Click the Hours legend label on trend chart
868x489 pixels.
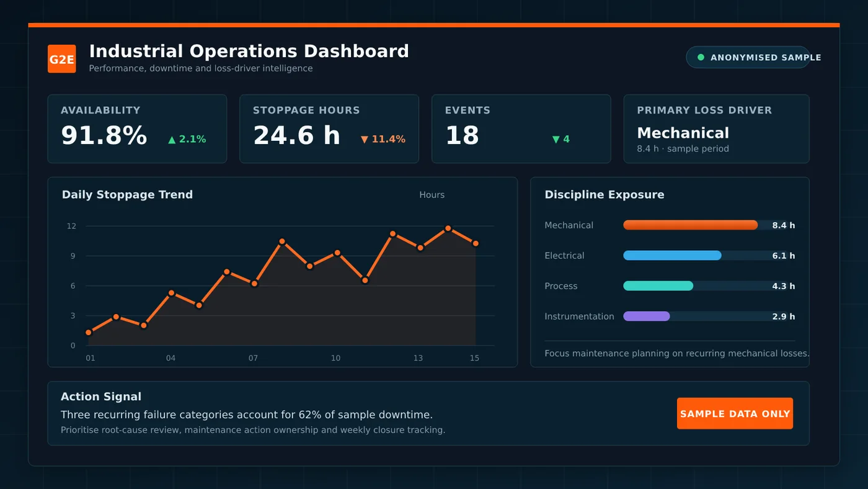(x=432, y=195)
